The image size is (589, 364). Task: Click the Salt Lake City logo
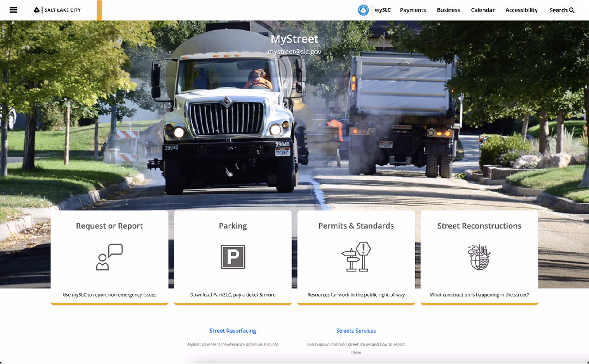pyautogui.click(x=57, y=10)
